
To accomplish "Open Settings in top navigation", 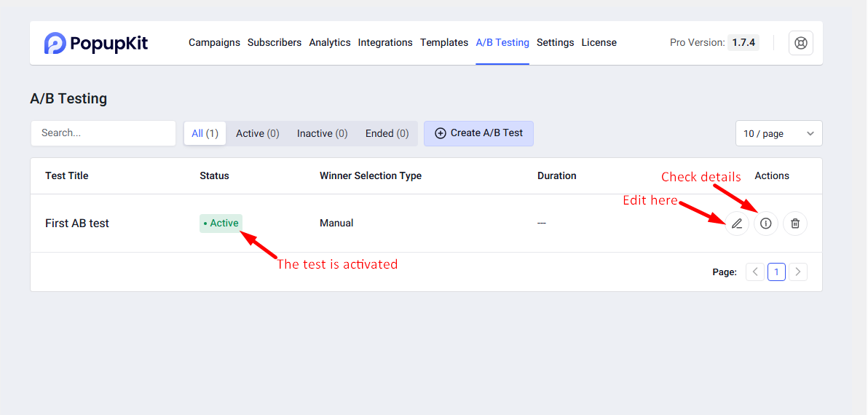I will (x=555, y=43).
